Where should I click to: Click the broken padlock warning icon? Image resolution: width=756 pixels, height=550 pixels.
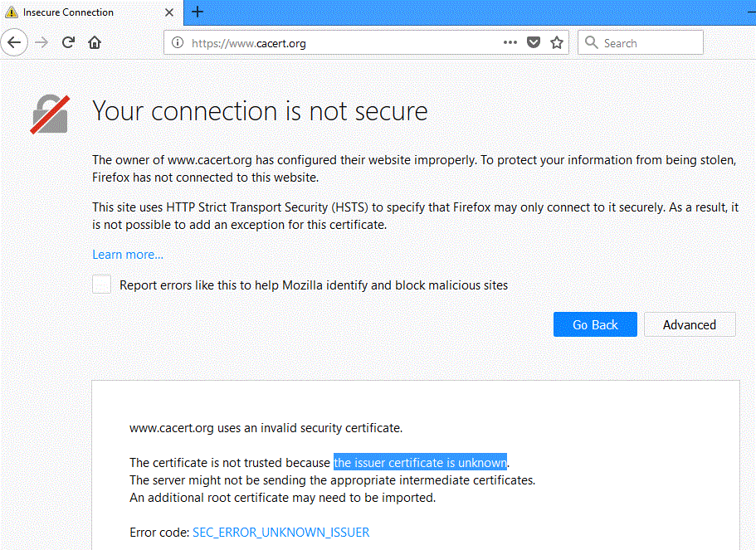coord(50,114)
